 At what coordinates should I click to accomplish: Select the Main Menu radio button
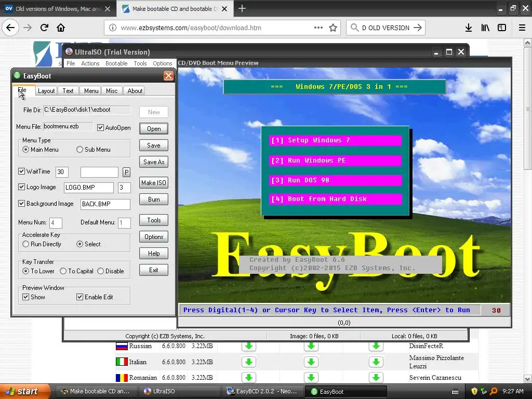pos(26,150)
